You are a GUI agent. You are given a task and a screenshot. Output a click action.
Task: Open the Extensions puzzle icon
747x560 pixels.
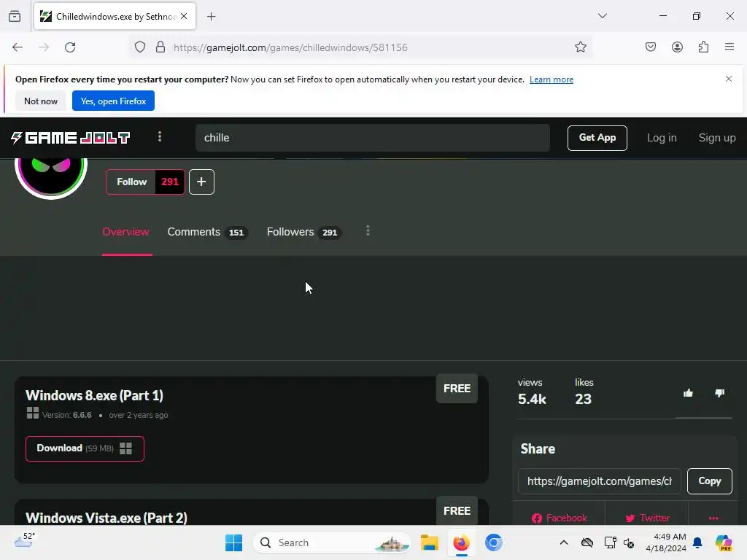click(703, 47)
